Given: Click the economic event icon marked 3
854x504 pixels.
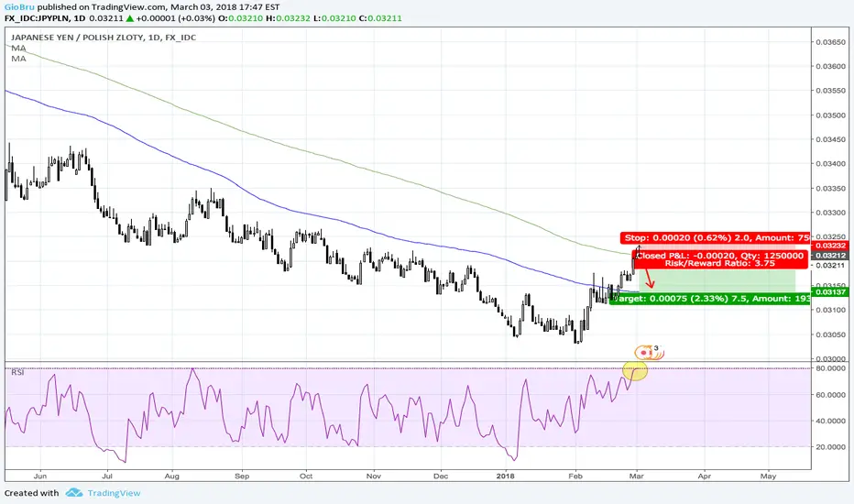Looking at the screenshot, I should click(x=650, y=353).
